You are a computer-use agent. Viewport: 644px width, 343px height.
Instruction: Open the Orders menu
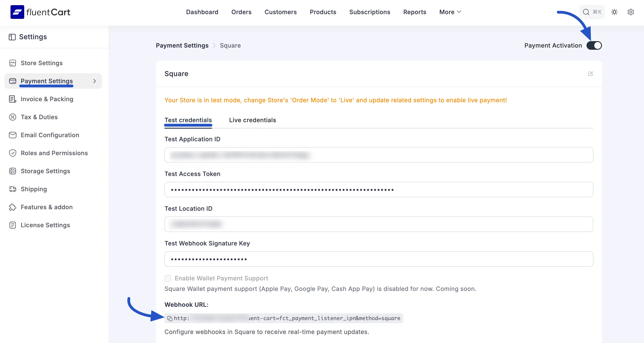click(241, 12)
